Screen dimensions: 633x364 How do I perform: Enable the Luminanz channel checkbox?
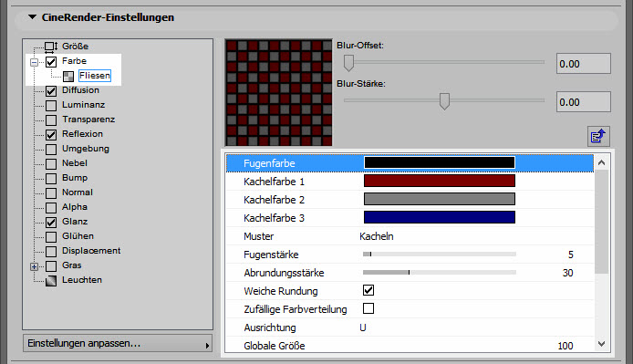point(51,106)
